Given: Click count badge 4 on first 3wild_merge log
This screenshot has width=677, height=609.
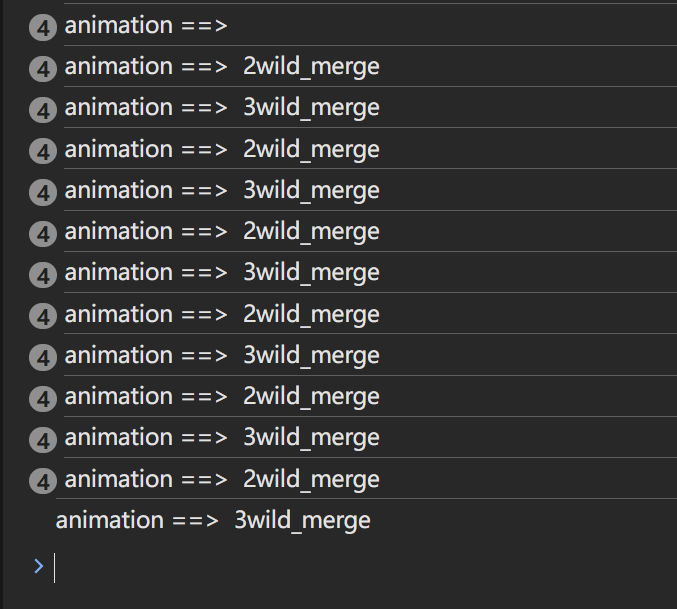Looking at the screenshot, I should (x=43, y=110).
